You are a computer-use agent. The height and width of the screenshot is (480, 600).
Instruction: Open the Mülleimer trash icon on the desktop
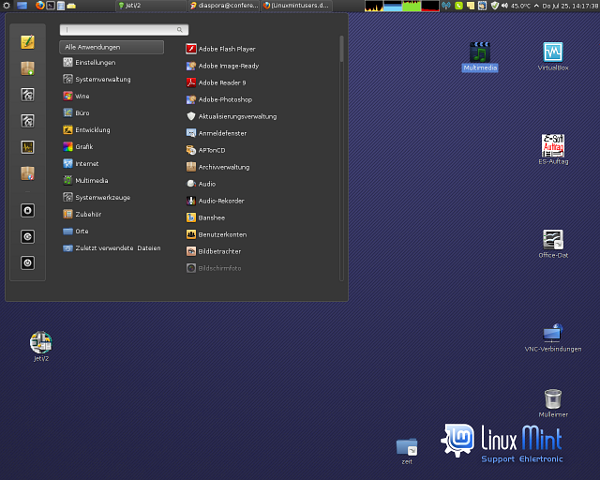pos(553,400)
